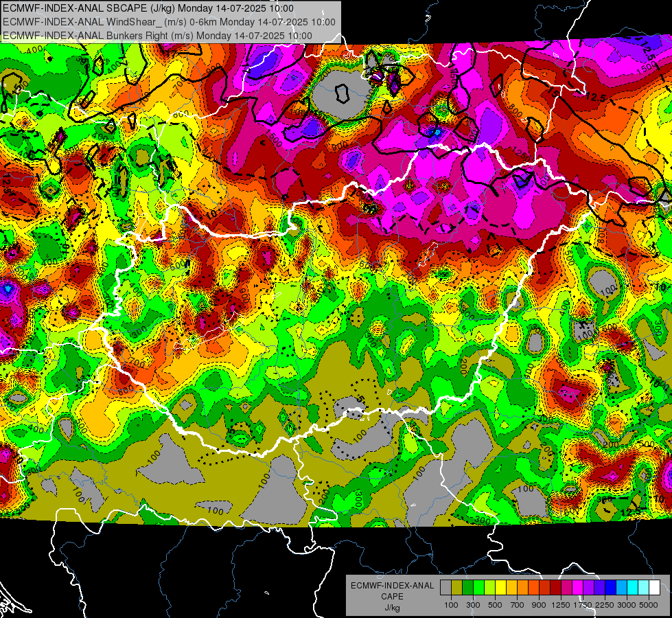
Task: Click the pure blue legend swatch
Action: point(611,587)
